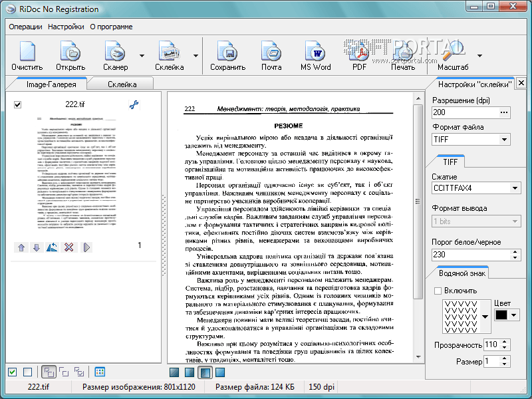
Task: Click the Очистить toolbar icon
Action: [x=27, y=56]
